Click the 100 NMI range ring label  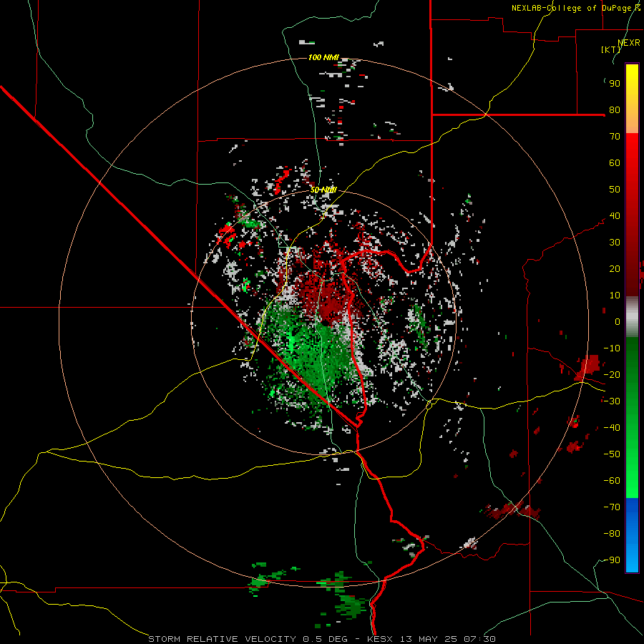pyautogui.click(x=323, y=57)
